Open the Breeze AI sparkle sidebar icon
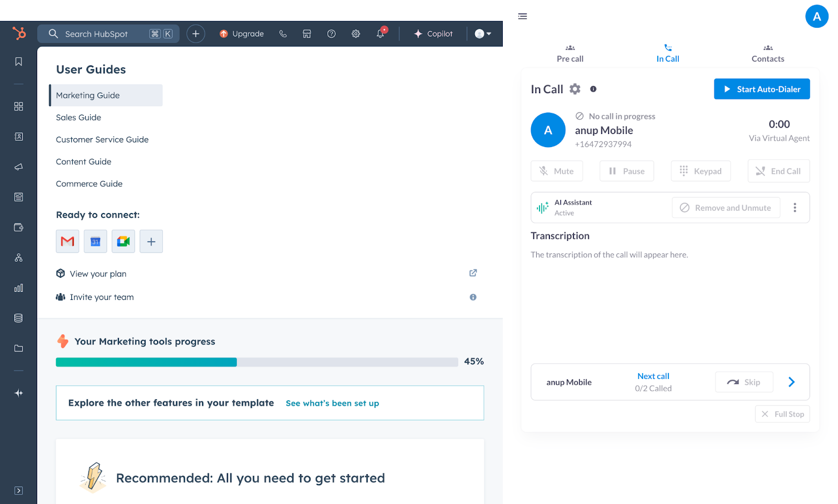838x504 pixels. (x=18, y=393)
